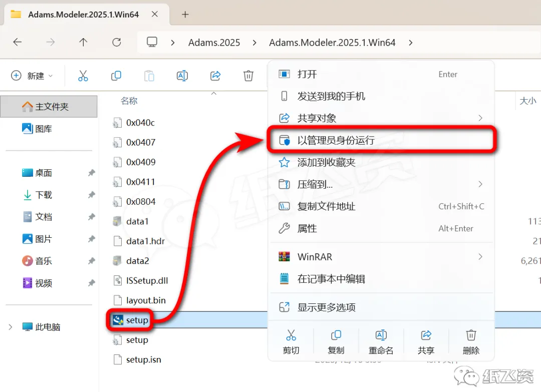The width and height of the screenshot is (541, 392).
Task: Select 显示更多选项 in context menu
Action: tap(381, 307)
